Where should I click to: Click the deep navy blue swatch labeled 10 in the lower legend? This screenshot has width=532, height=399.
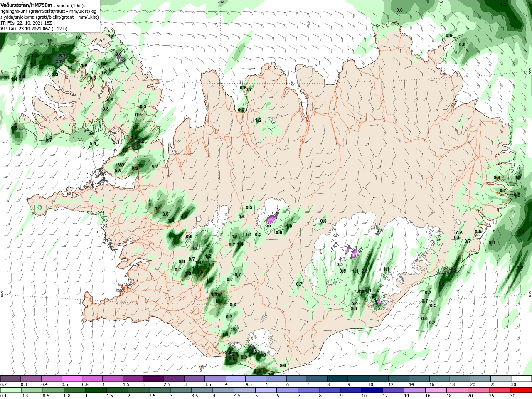371,390
